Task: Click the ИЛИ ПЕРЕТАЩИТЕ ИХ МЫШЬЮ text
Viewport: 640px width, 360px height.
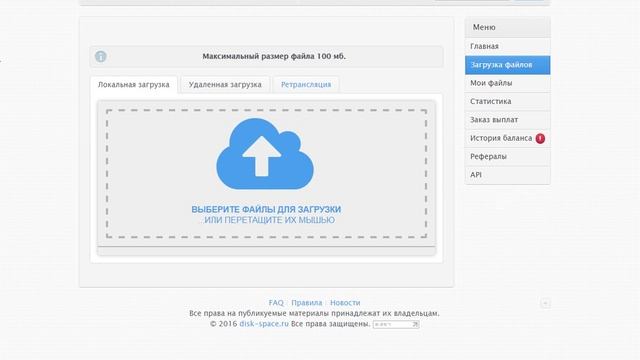Action: (269, 220)
